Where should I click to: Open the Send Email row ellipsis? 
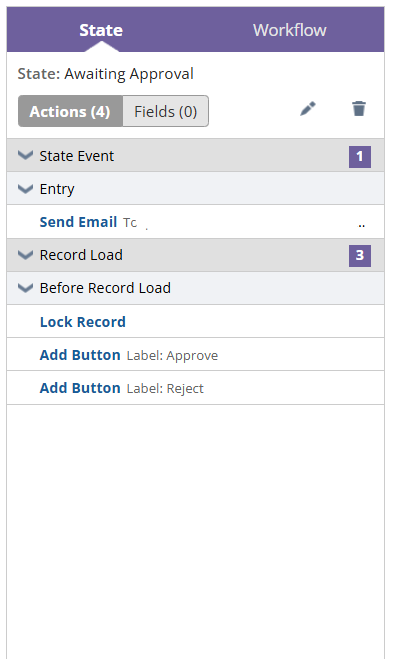pos(361,226)
